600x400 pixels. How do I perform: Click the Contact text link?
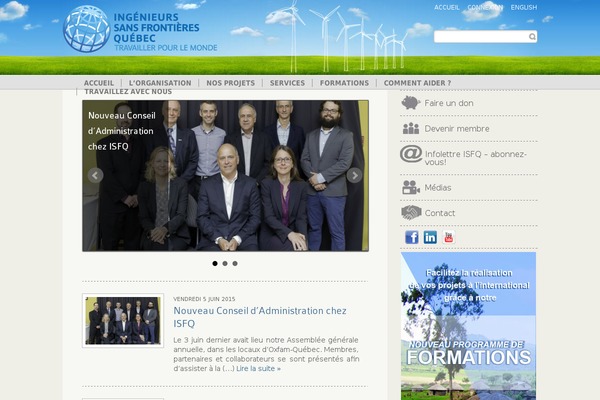(440, 213)
